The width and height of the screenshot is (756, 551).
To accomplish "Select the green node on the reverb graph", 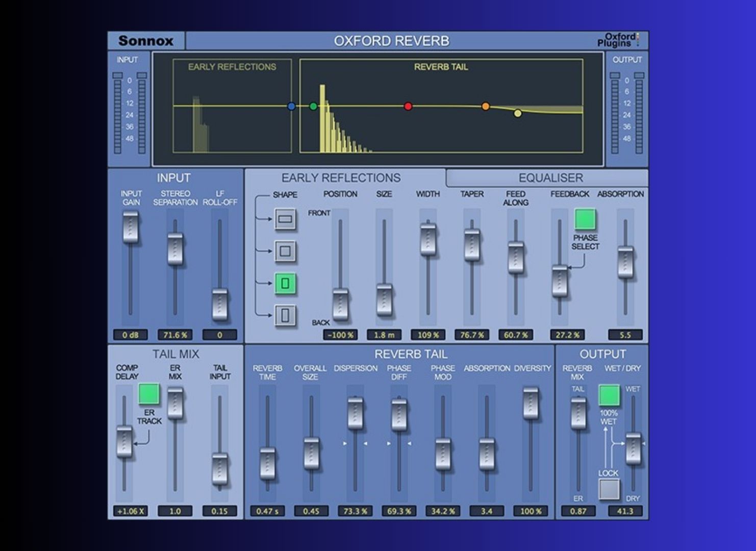I will [x=313, y=106].
